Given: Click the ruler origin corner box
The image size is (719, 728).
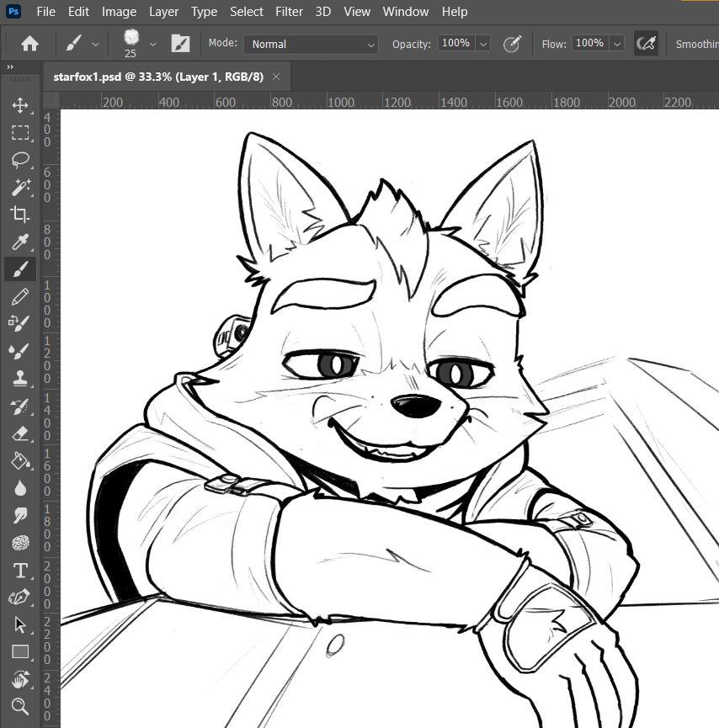Looking at the screenshot, I should click(x=51, y=100).
